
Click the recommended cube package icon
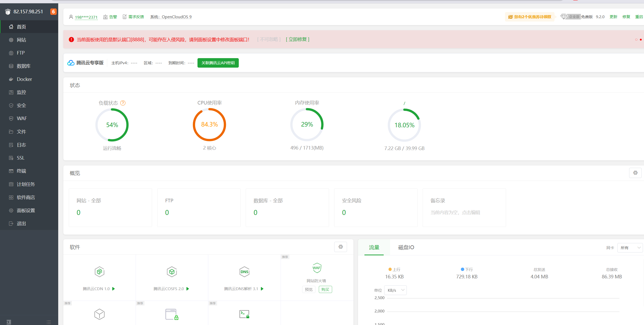click(100, 314)
